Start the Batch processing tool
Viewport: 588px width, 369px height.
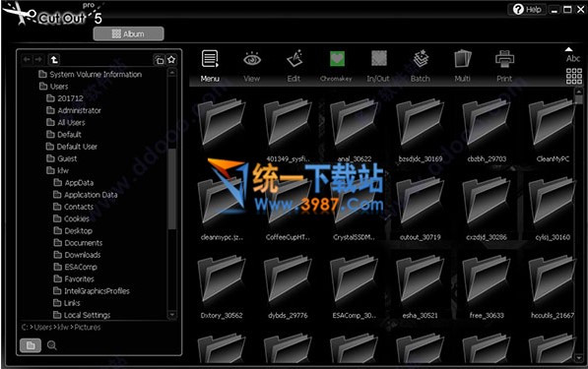[x=421, y=66]
